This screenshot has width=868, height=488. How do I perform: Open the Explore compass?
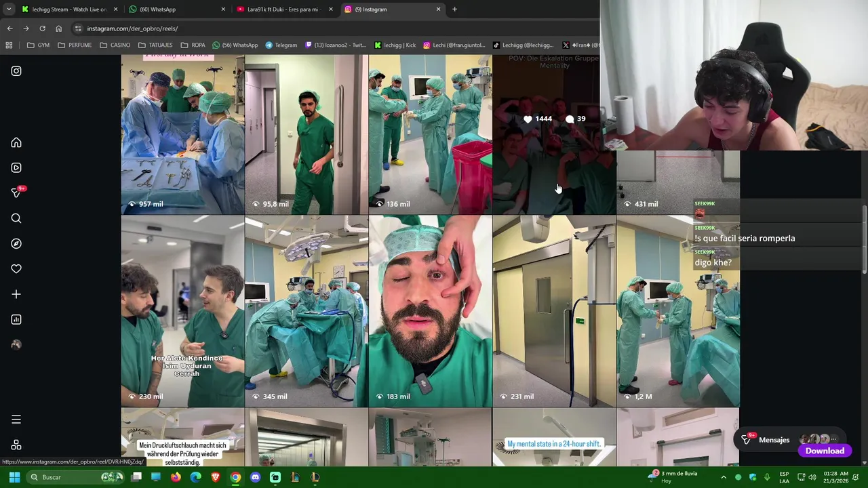(x=16, y=243)
